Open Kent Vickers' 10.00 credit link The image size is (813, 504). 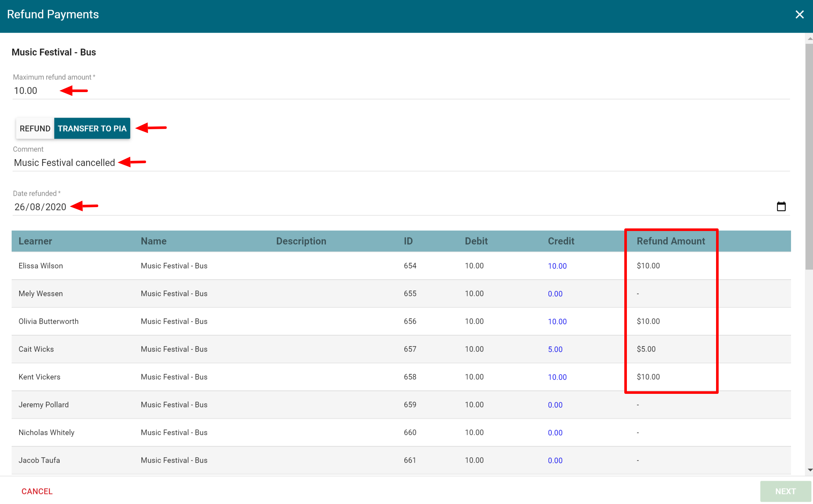557,377
